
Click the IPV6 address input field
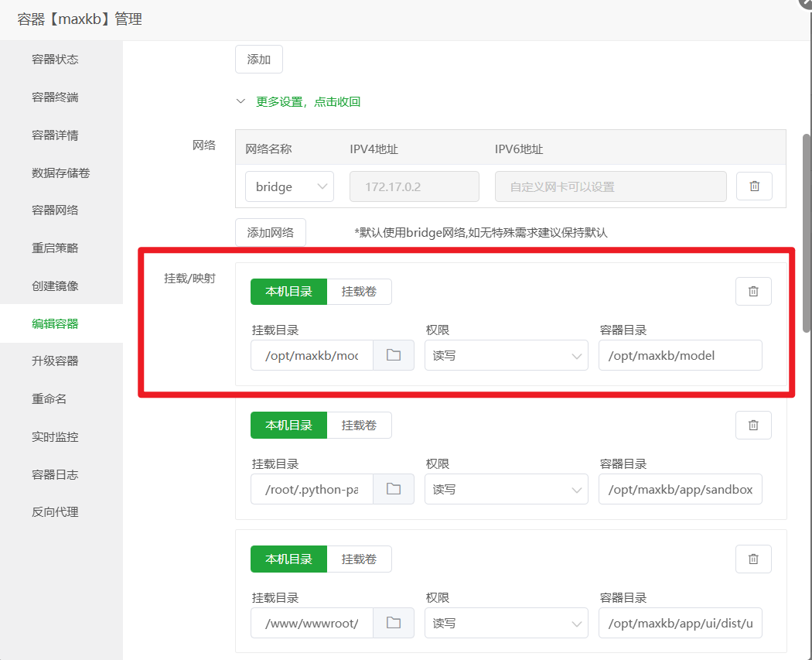pos(610,186)
